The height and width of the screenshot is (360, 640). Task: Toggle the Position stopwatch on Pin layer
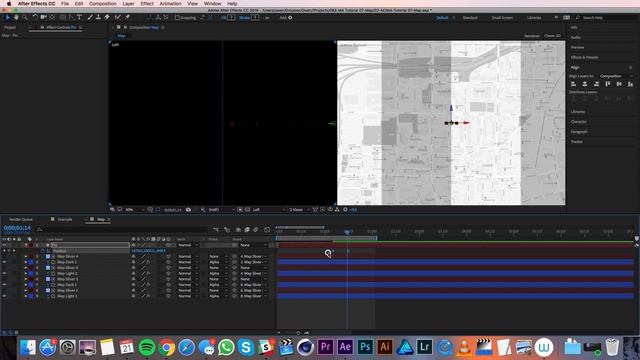coord(42,251)
